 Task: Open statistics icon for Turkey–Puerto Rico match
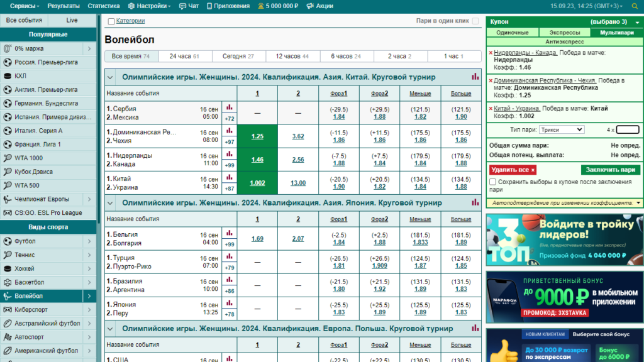click(x=229, y=256)
